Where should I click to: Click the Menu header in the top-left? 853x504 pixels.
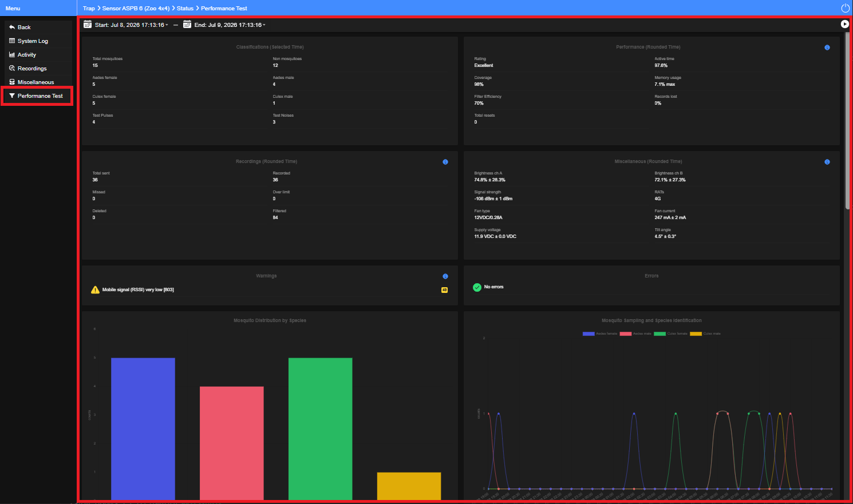coord(13,9)
